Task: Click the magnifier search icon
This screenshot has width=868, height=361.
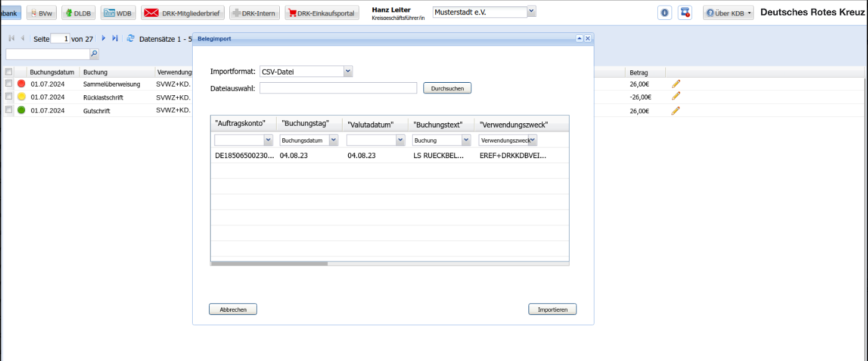Action: (x=94, y=54)
